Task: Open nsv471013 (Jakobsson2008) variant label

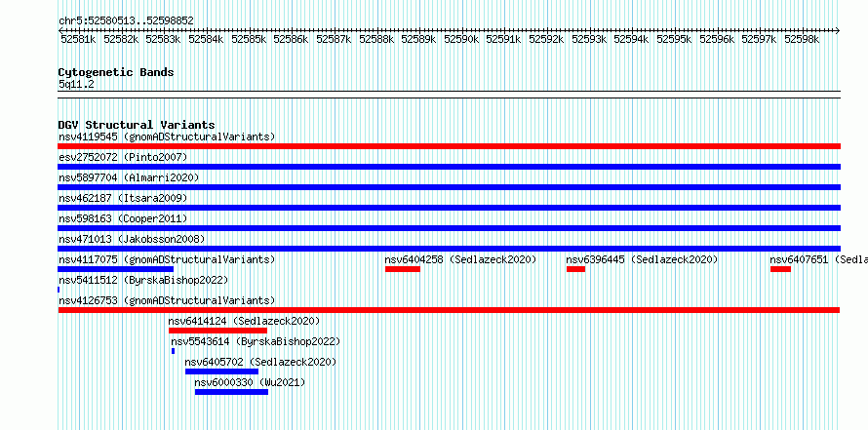Action: tap(132, 239)
